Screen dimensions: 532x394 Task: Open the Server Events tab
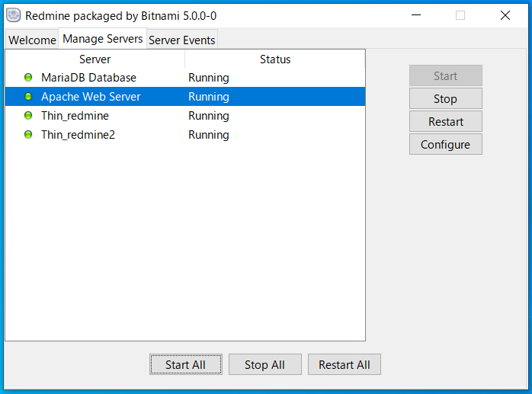[x=181, y=40]
